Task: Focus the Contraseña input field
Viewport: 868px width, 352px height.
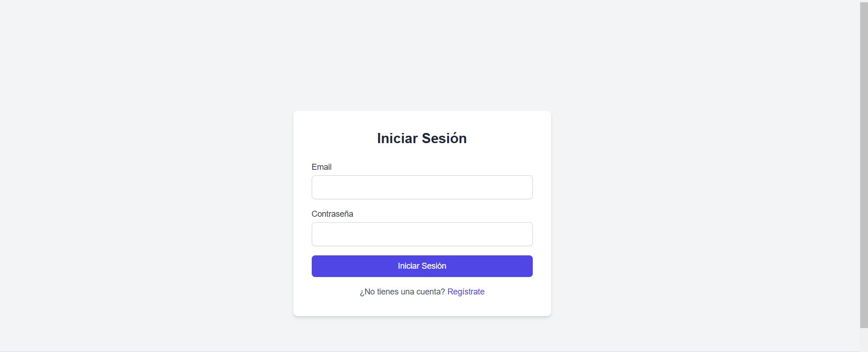Action: (421, 234)
